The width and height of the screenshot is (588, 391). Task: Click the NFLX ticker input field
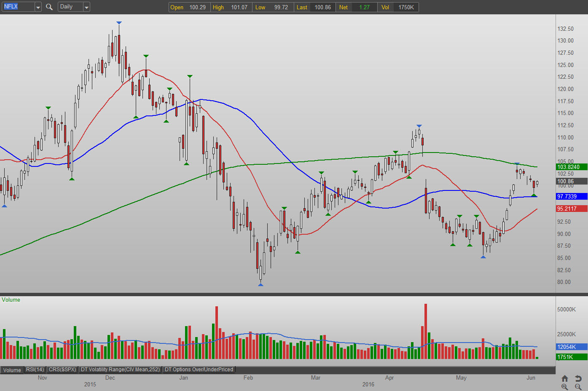(x=18, y=7)
